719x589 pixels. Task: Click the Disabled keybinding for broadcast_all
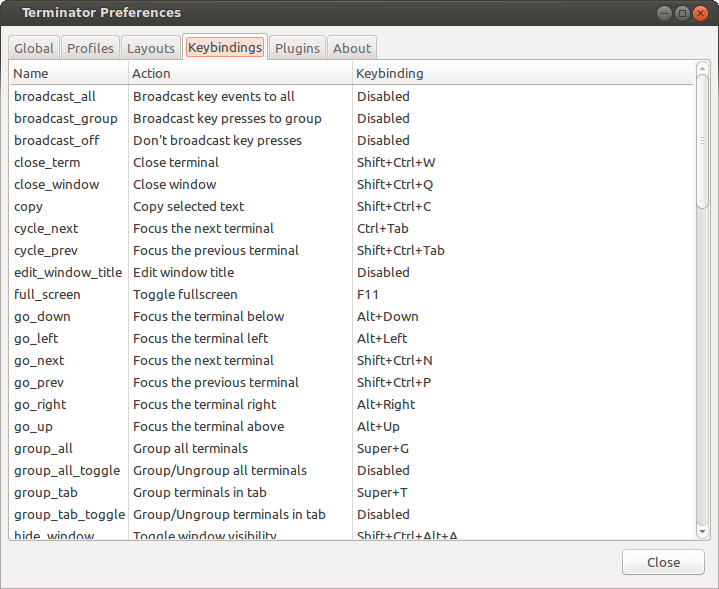click(x=383, y=96)
